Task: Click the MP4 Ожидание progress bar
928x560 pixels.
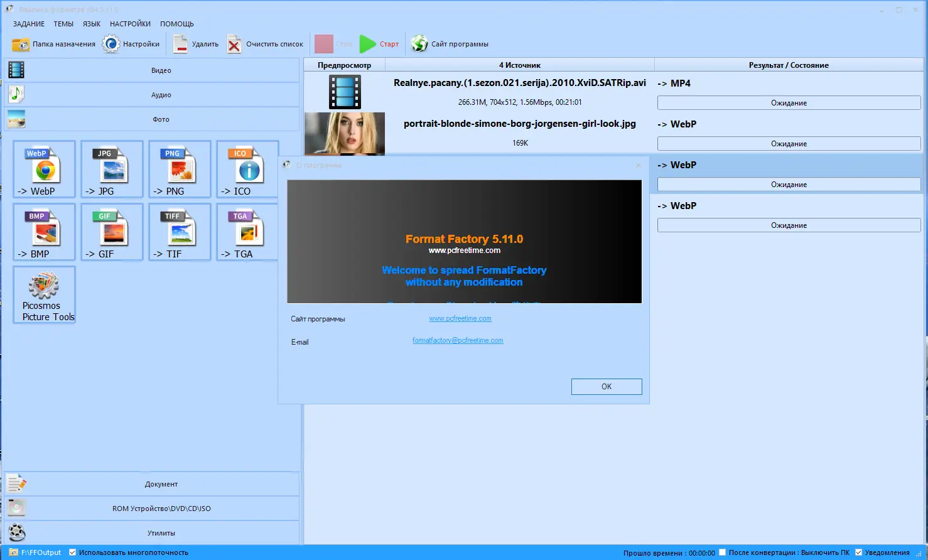Action: point(788,102)
